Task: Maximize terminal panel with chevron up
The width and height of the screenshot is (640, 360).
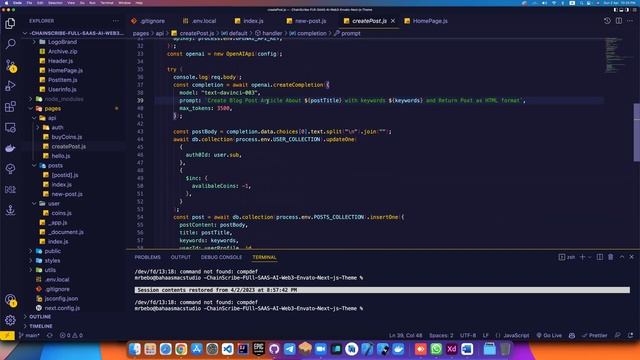Action: click(x=622, y=257)
